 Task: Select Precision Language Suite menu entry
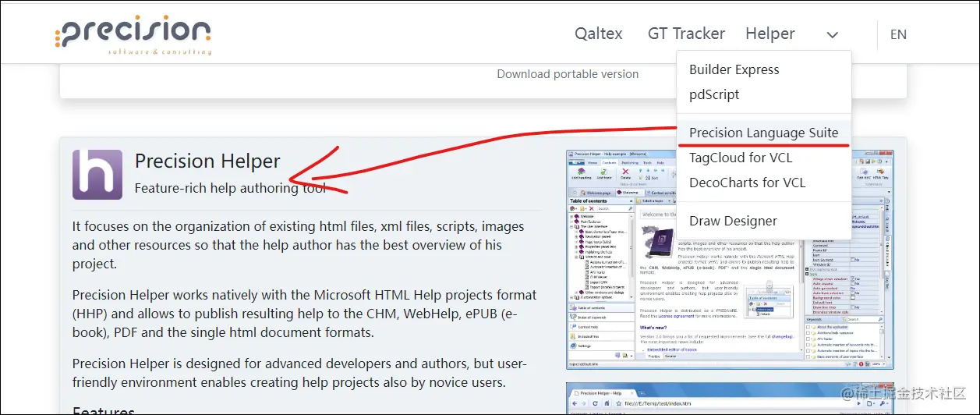764,133
